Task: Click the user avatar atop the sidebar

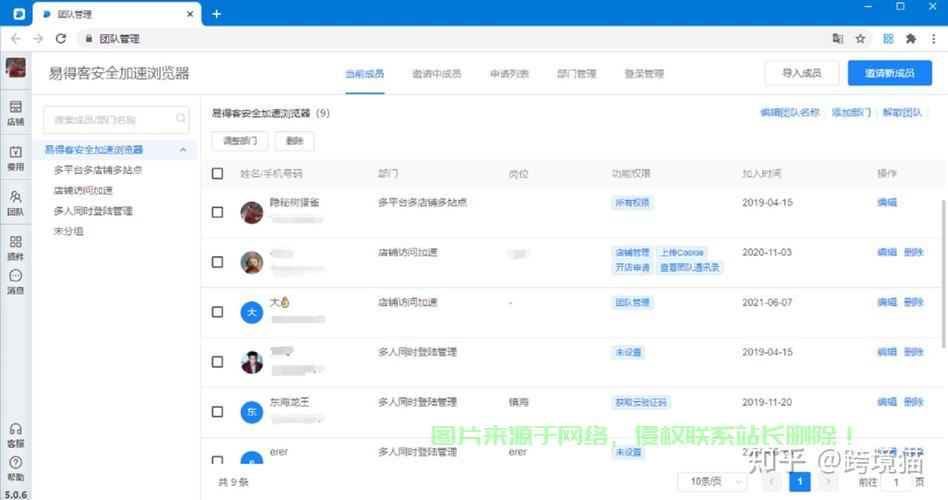Action: 16,68
